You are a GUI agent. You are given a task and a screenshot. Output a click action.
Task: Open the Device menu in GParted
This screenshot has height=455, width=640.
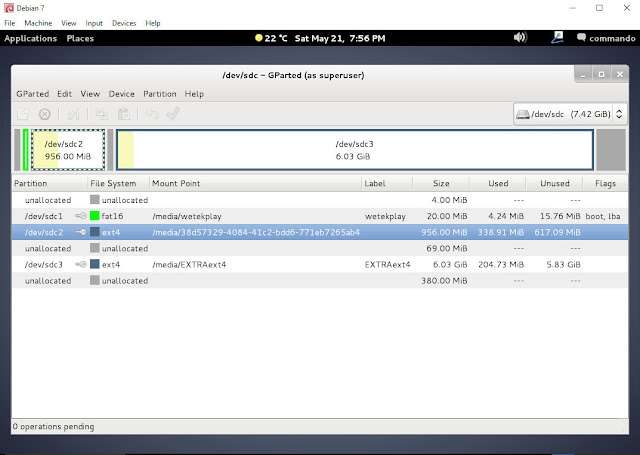click(122, 94)
